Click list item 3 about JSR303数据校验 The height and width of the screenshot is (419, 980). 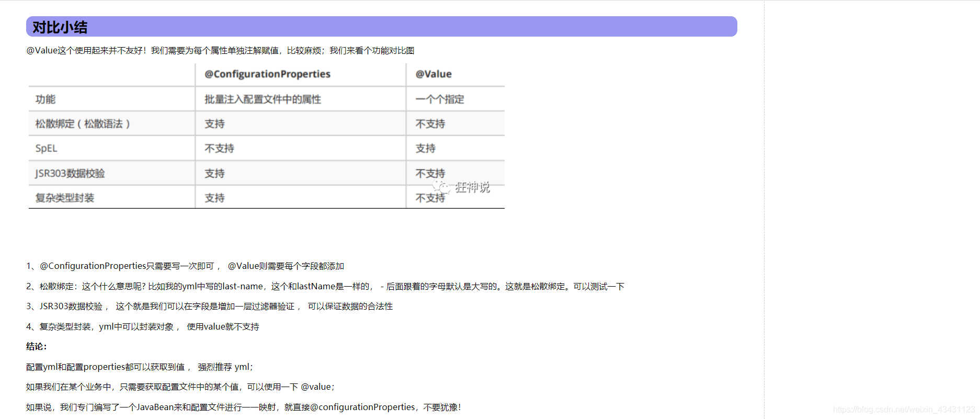(209, 307)
